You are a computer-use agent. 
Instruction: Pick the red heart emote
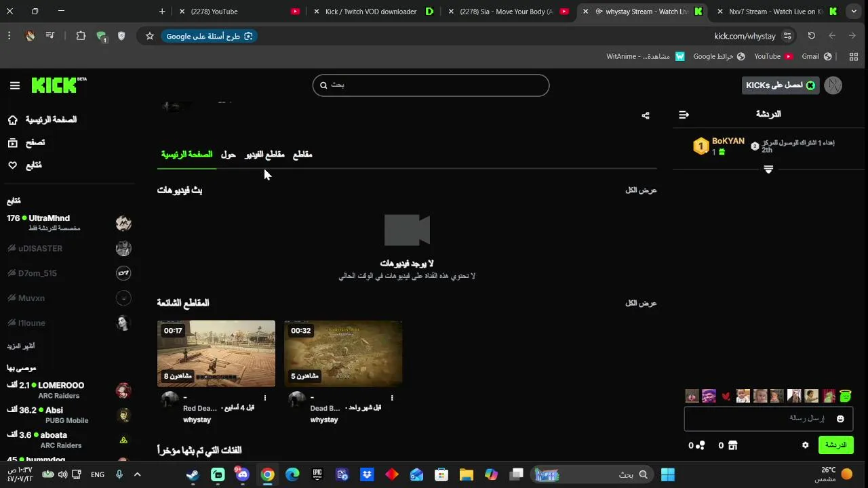[x=726, y=396]
